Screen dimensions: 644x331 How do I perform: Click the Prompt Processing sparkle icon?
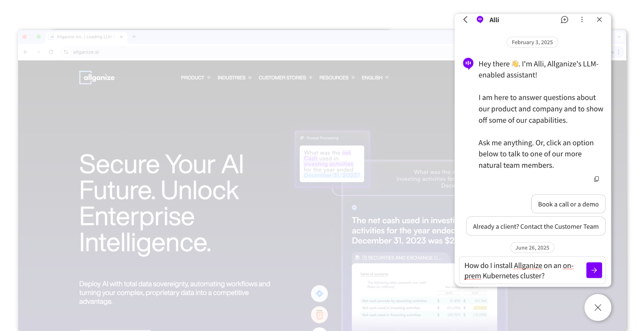[302, 138]
